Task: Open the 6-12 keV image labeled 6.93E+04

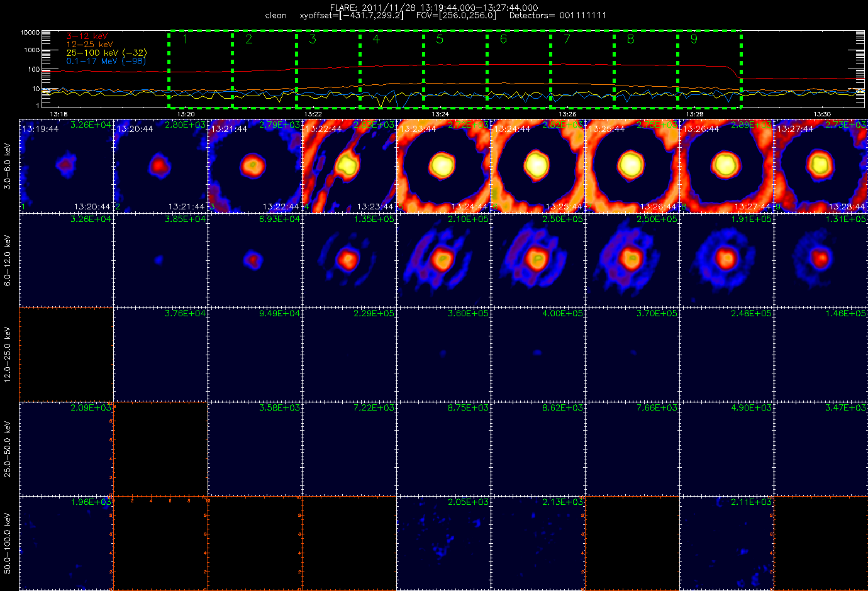Action: click(255, 260)
